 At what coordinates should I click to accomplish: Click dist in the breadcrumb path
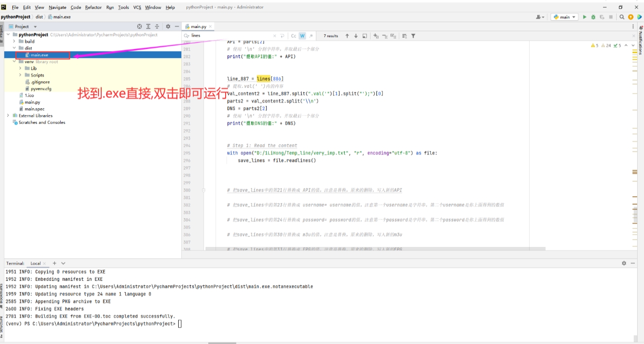coord(39,17)
